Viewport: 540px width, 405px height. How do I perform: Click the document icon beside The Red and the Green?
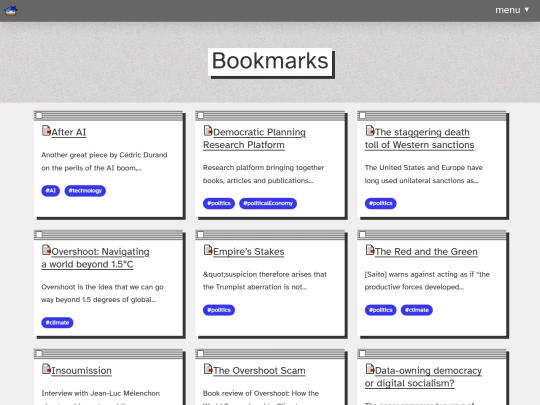coord(370,250)
